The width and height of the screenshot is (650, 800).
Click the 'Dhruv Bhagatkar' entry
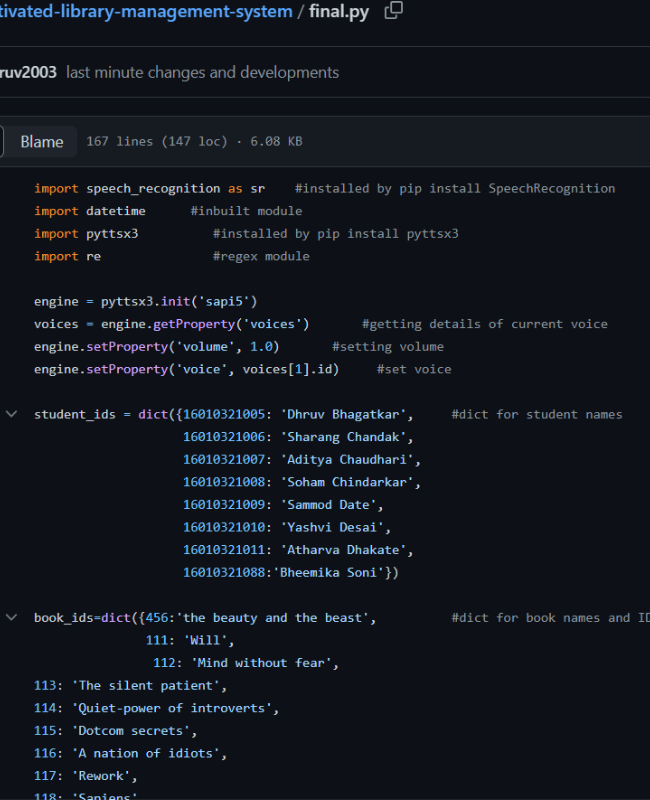(x=298, y=414)
